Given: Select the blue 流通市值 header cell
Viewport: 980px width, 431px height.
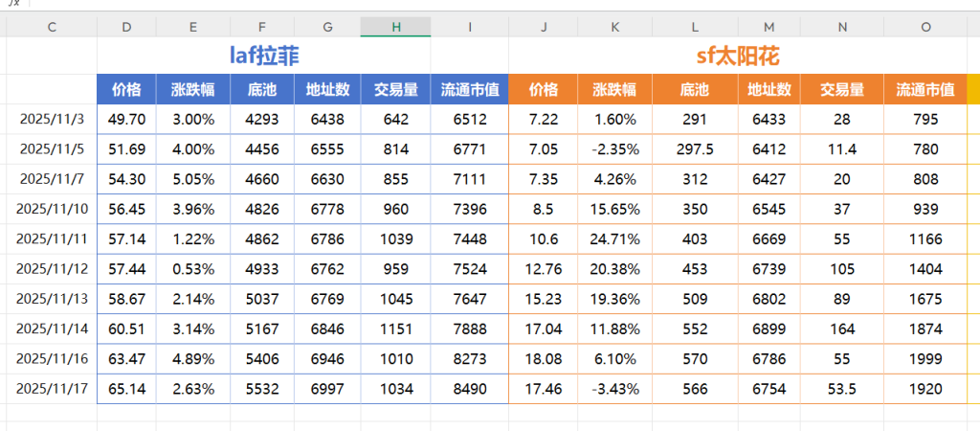Looking at the screenshot, I should 469,90.
